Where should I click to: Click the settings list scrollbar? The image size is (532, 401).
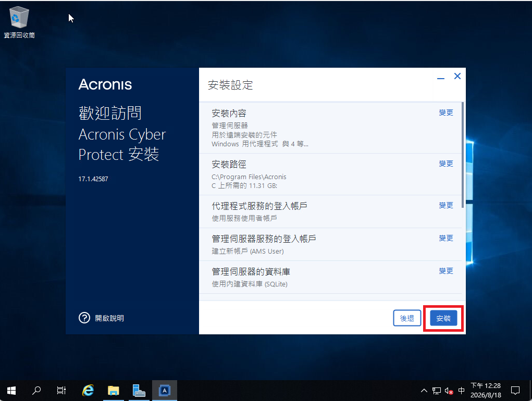(x=463, y=155)
